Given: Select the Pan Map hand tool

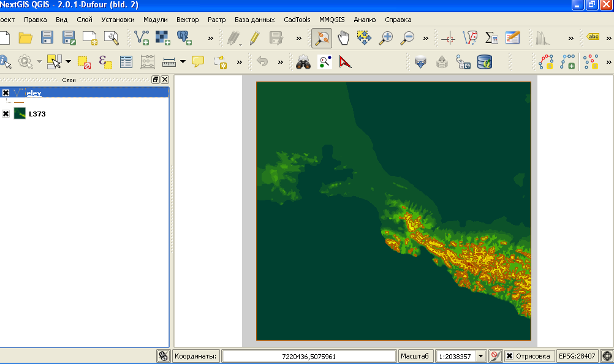Looking at the screenshot, I should (344, 38).
